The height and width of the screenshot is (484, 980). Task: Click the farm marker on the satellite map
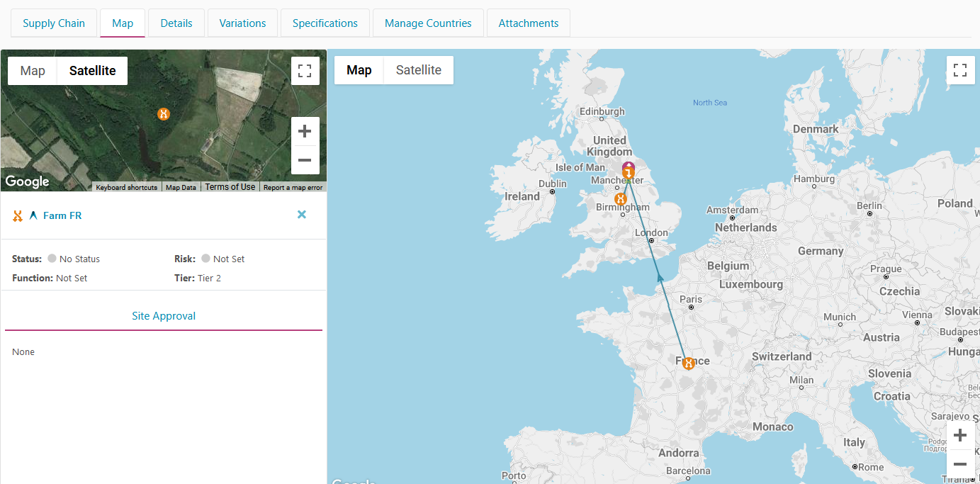164,113
